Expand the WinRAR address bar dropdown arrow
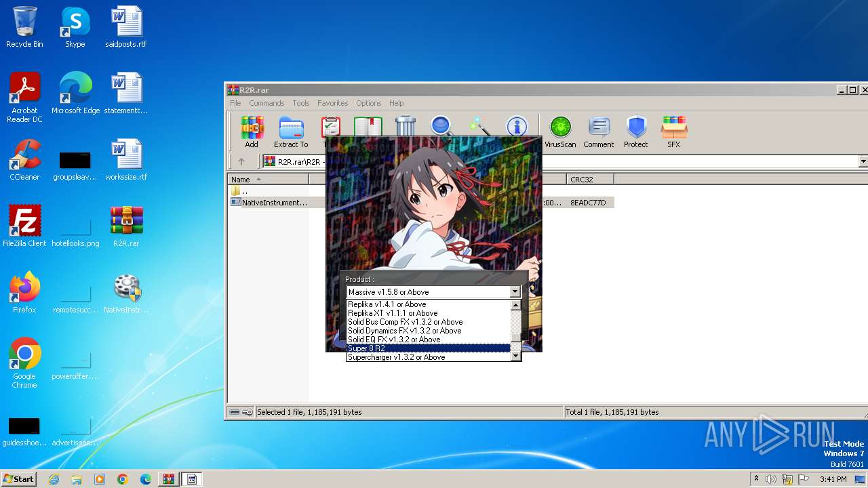The image size is (868, 488). point(863,161)
